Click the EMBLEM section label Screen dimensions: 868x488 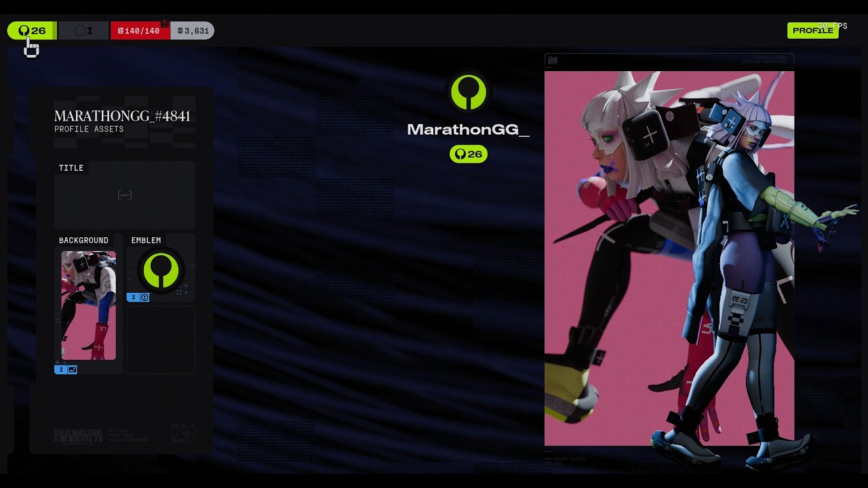[x=146, y=241]
